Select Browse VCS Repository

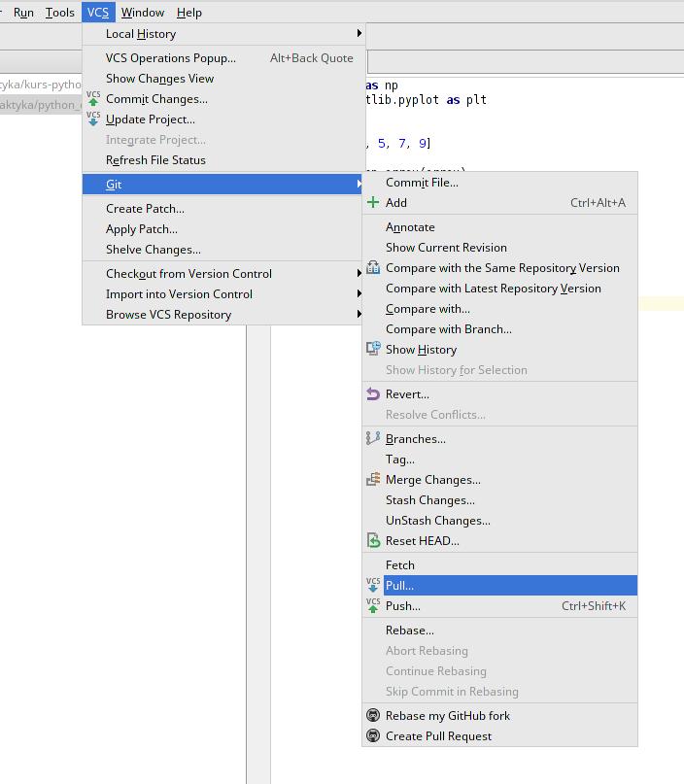[x=223, y=315]
